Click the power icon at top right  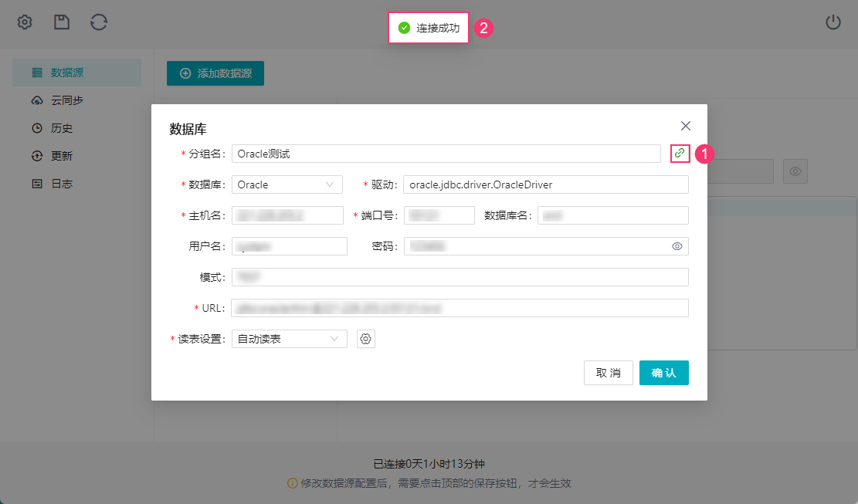833,22
